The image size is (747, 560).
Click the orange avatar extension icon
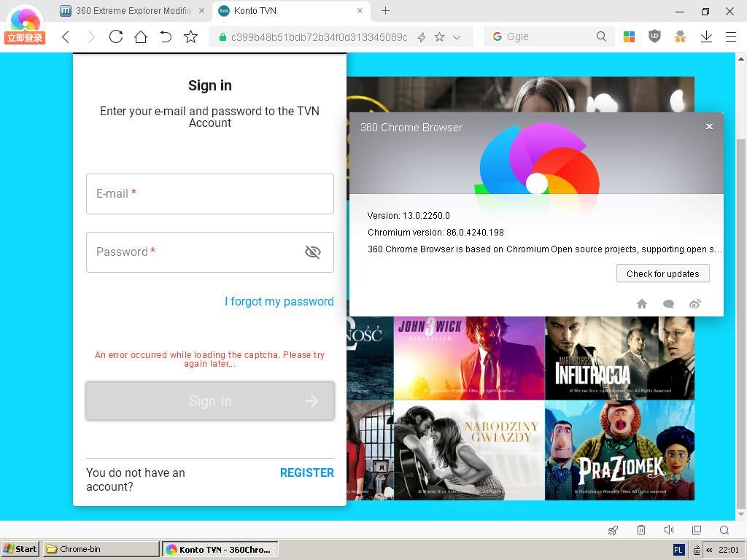pyautogui.click(x=680, y=36)
